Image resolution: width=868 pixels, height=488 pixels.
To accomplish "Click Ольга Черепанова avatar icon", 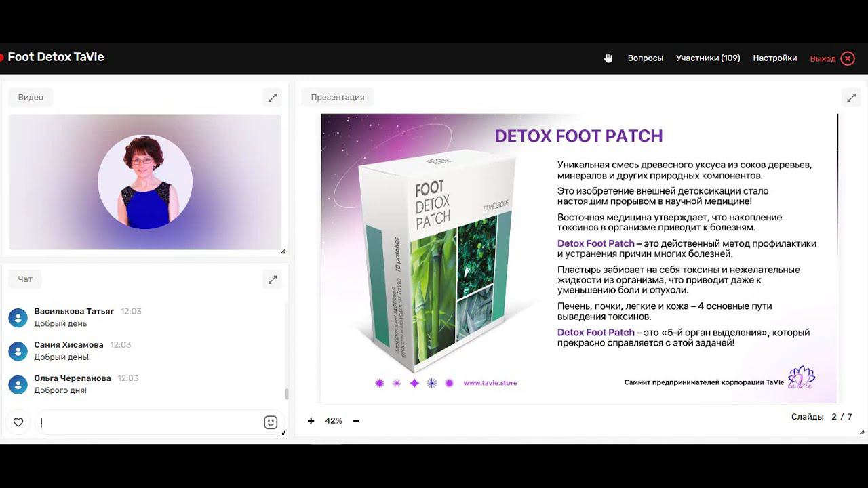I will click(x=18, y=384).
